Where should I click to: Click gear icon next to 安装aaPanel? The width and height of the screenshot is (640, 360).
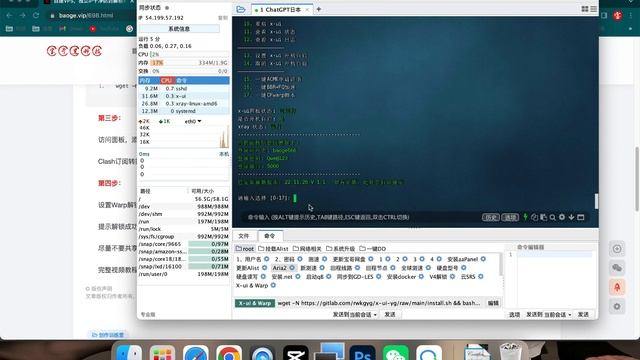click(x=483, y=259)
